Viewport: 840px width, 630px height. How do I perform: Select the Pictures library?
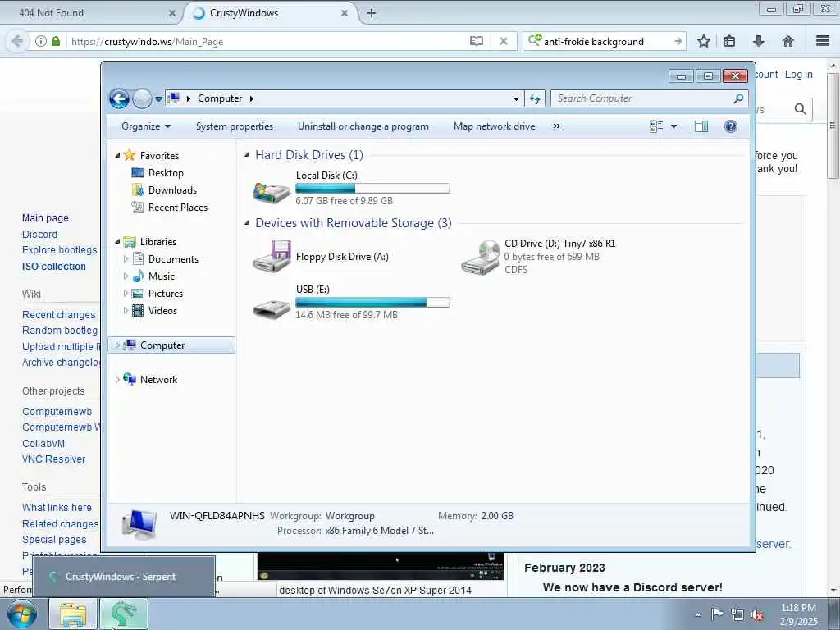[x=166, y=294]
